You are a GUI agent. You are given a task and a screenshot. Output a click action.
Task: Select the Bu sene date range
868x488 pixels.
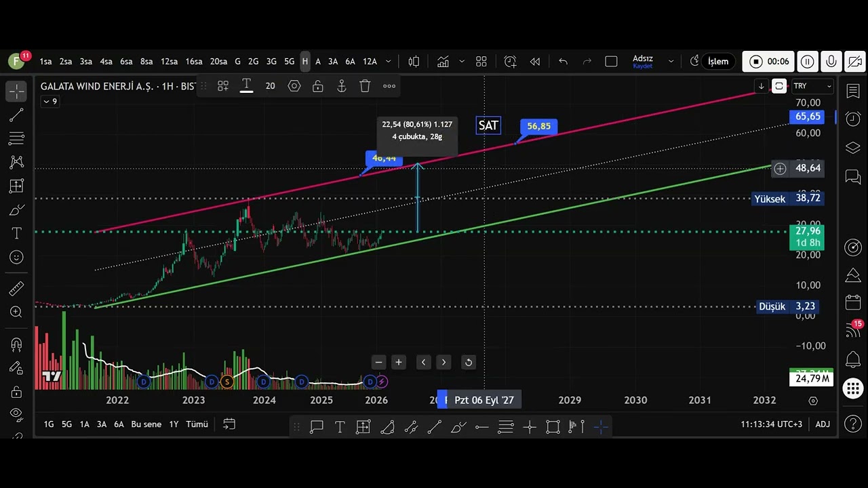(x=146, y=424)
